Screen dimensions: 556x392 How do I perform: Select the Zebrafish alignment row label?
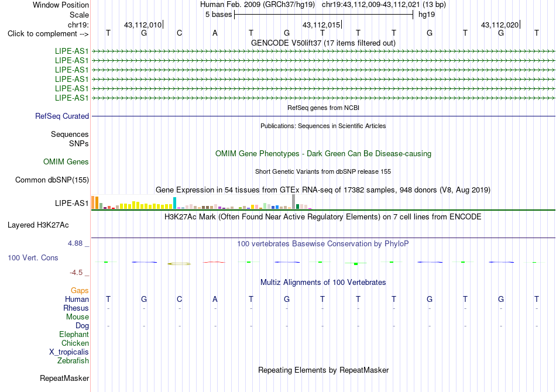click(73, 361)
